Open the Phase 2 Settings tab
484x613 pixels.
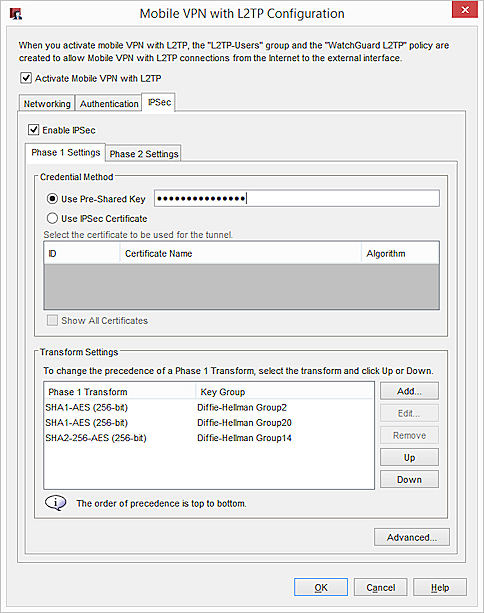coord(144,154)
